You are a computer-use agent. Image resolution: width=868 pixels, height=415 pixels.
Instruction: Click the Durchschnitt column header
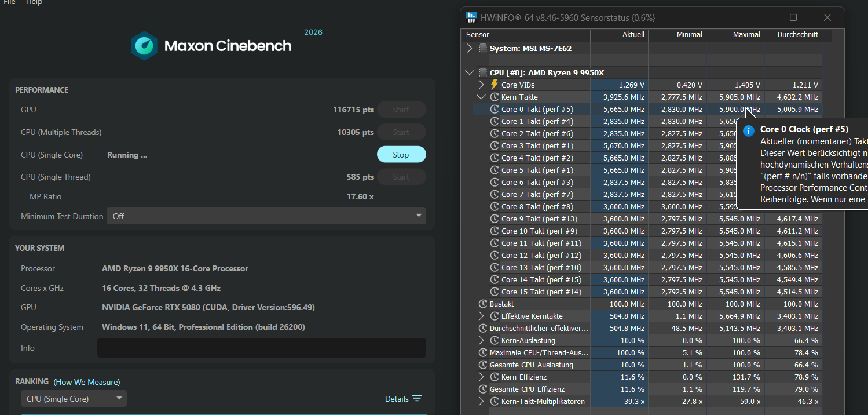[793, 35]
